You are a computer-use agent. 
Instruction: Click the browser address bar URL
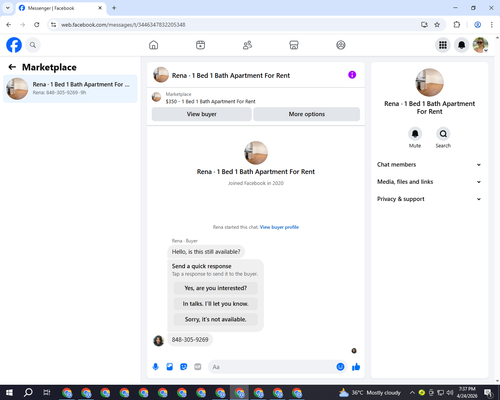pyautogui.click(x=123, y=25)
